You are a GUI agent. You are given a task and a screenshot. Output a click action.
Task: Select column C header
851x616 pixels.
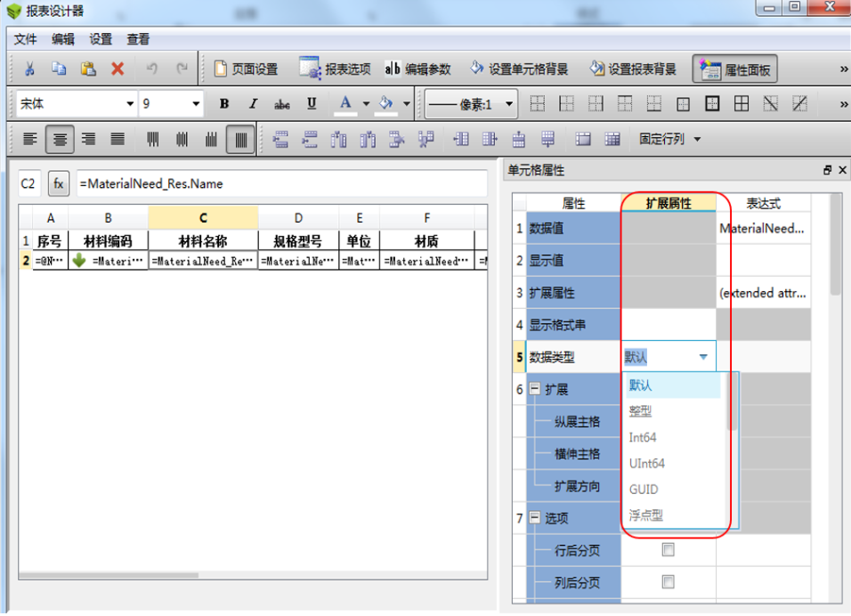pyautogui.click(x=203, y=218)
